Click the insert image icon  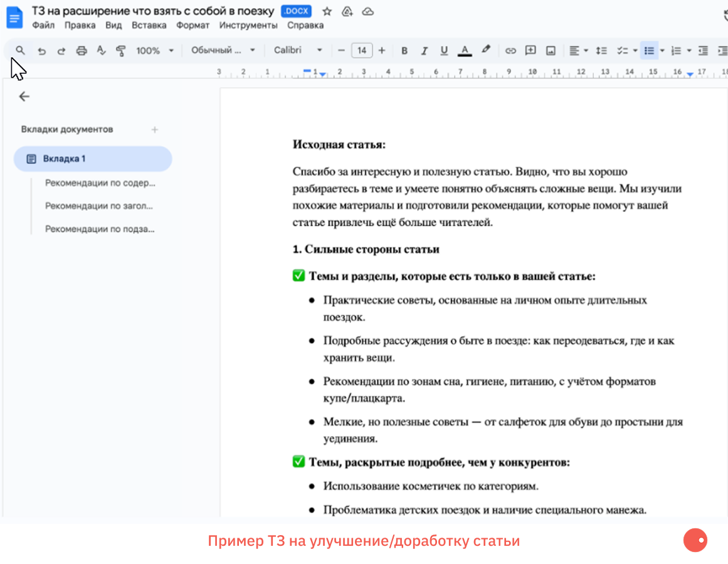tap(551, 51)
